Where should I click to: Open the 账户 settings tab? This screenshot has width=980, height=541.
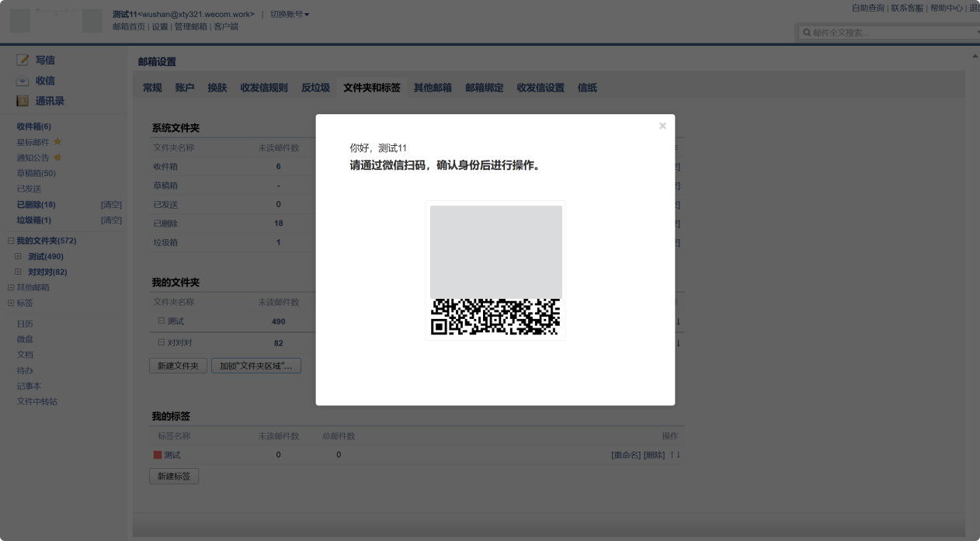[x=185, y=88]
